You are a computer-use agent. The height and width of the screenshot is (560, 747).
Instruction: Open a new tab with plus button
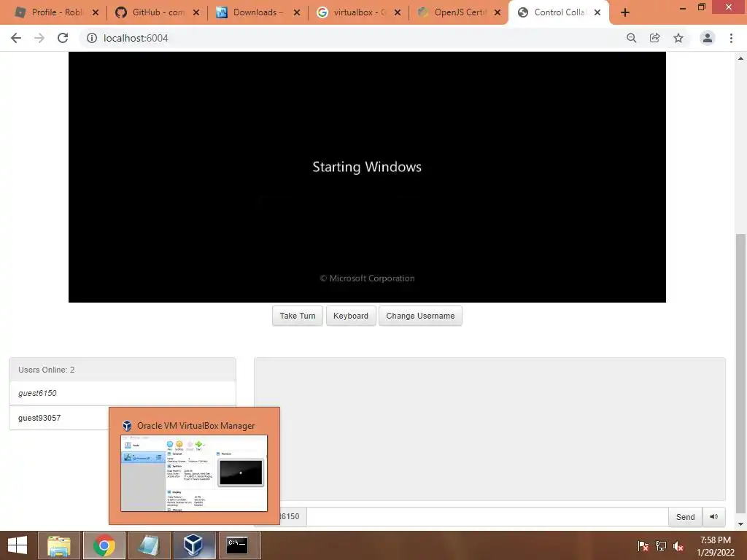coord(625,13)
